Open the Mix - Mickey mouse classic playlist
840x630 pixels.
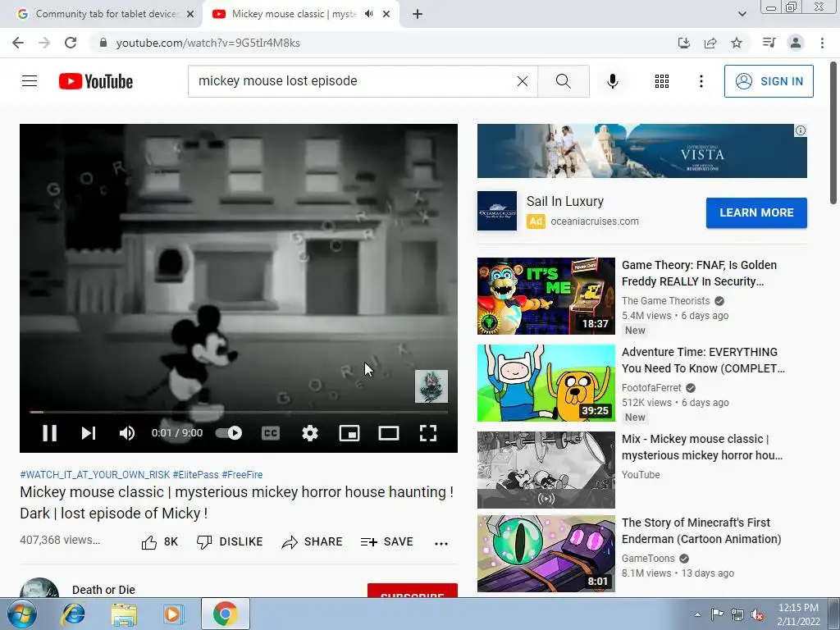pos(702,447)
